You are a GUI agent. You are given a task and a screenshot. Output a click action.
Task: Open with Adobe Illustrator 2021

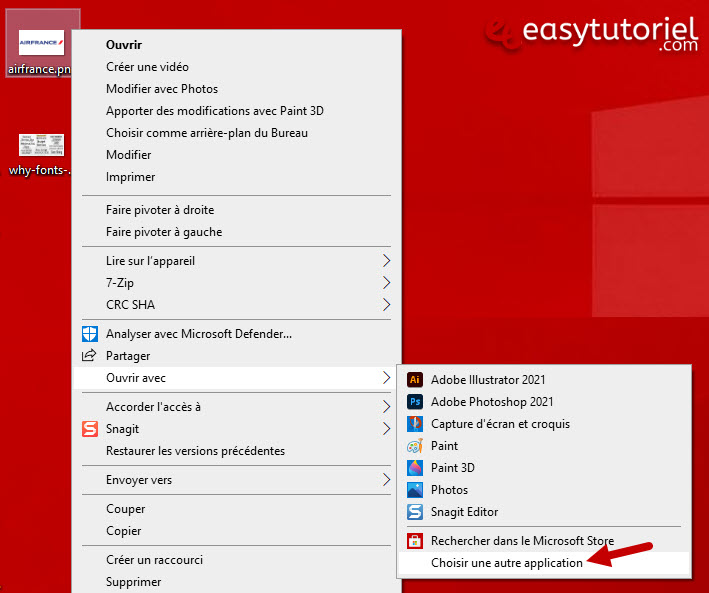coord(544,380)
